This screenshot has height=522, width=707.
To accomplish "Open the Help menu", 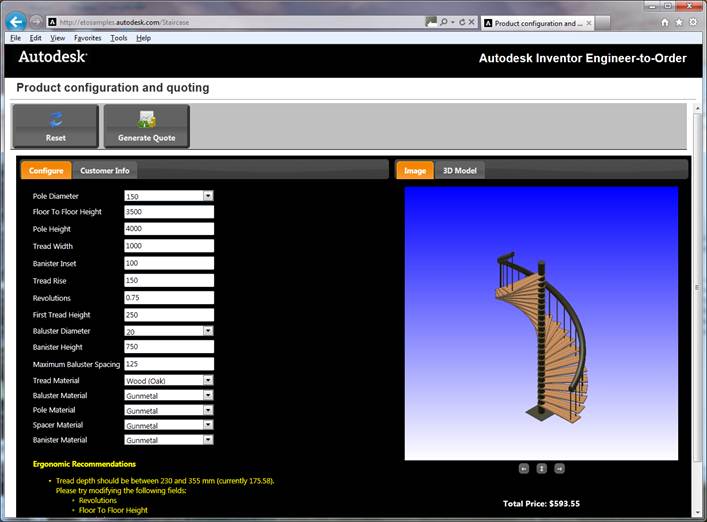I will [x=143, y=38].
